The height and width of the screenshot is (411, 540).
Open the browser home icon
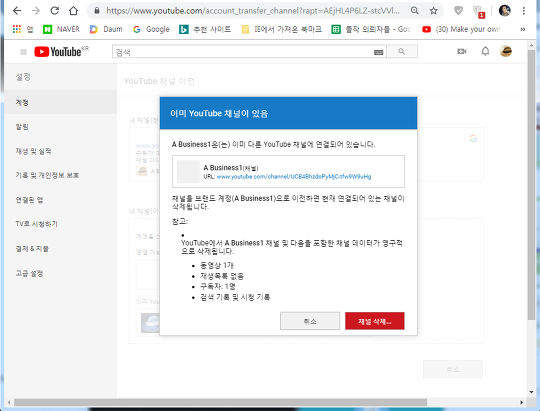click(73, 11)
